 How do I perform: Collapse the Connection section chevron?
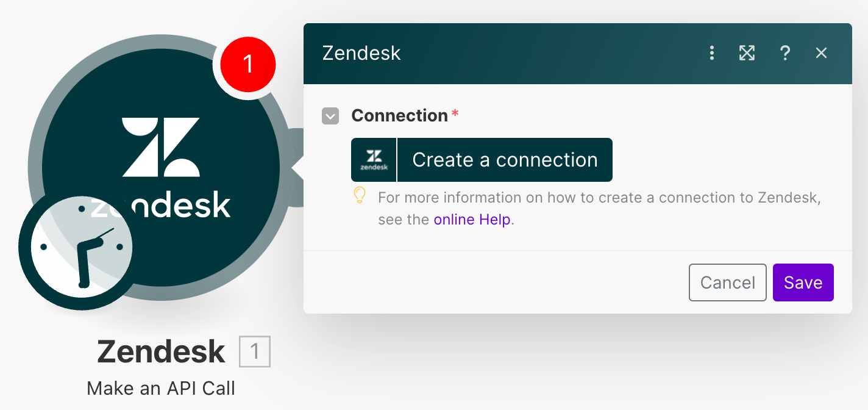330,116
